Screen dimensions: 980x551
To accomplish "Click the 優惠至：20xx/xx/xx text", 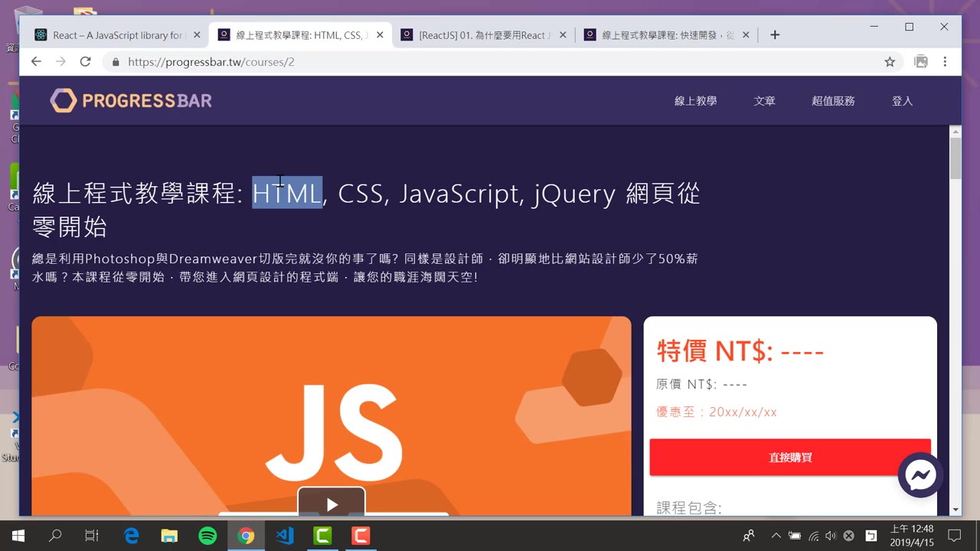I will (717, 412).
